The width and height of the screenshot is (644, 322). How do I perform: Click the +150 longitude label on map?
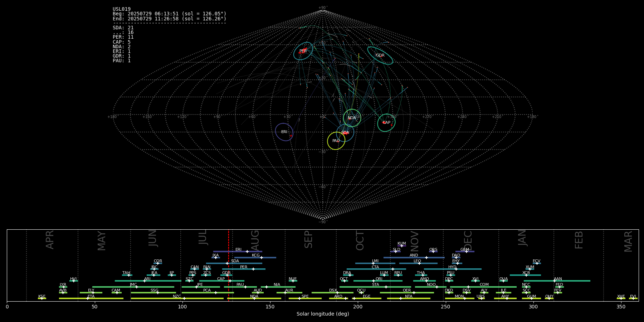pyautogui.click(x=147, y=117)
